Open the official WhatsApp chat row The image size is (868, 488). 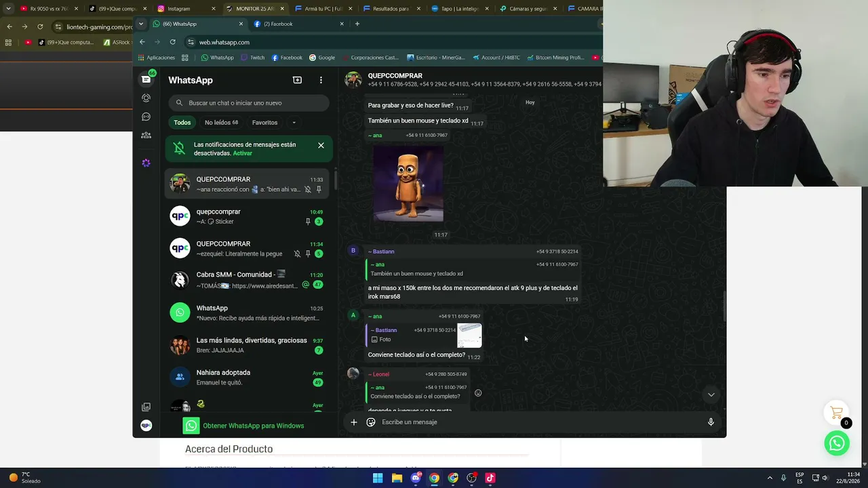(x=248, y=312)
